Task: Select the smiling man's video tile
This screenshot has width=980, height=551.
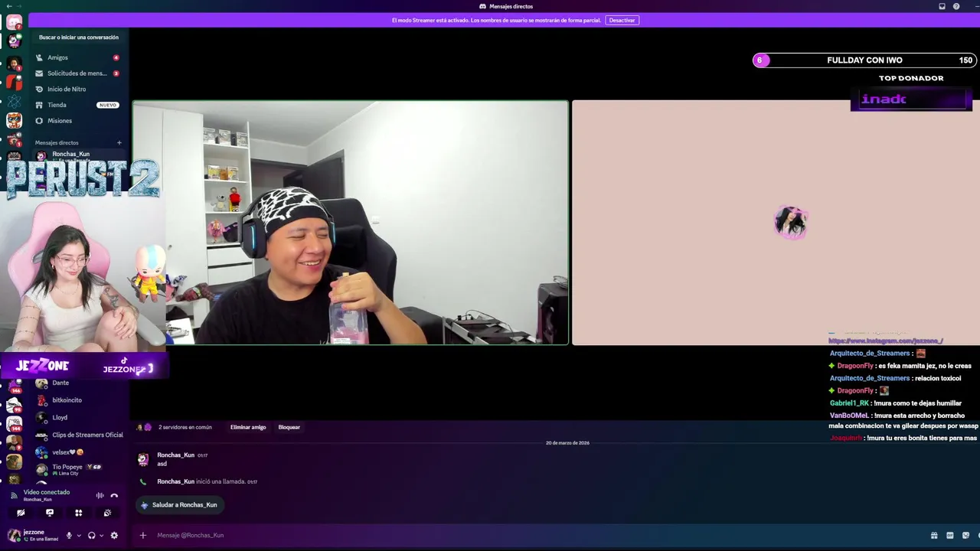Action: (351, 223)
